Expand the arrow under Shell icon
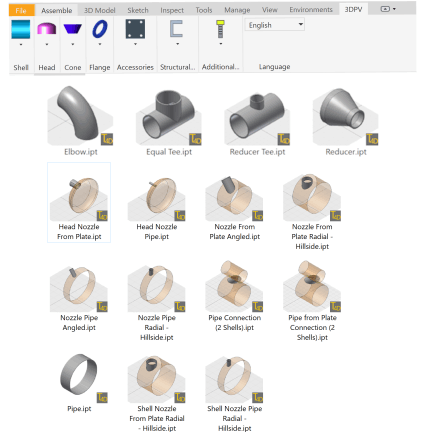The height and width of the screenshot is (432, 432). click(21, 44)
